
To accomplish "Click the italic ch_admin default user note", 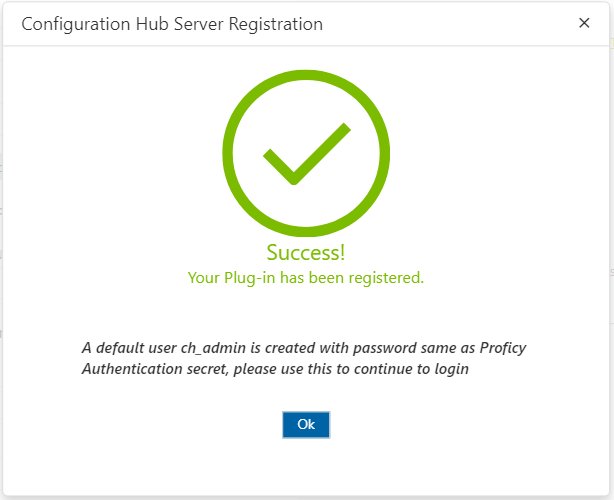I will (304, 358).
